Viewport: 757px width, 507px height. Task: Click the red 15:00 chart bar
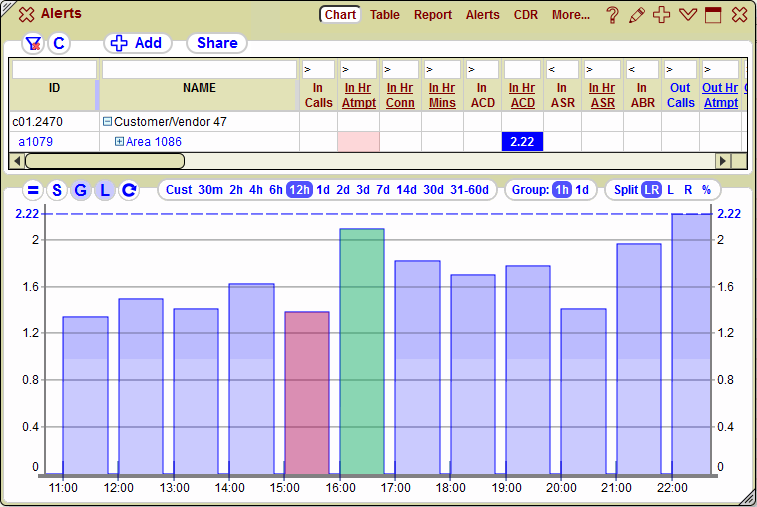307,393
